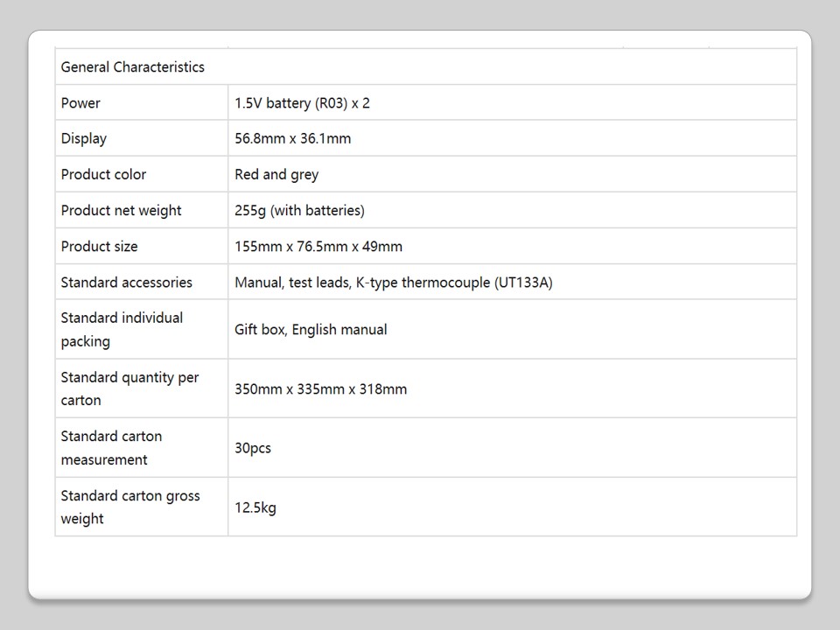840x630 pixels.
Task: Click the General Characteristics header row
Action: [133, 67]
